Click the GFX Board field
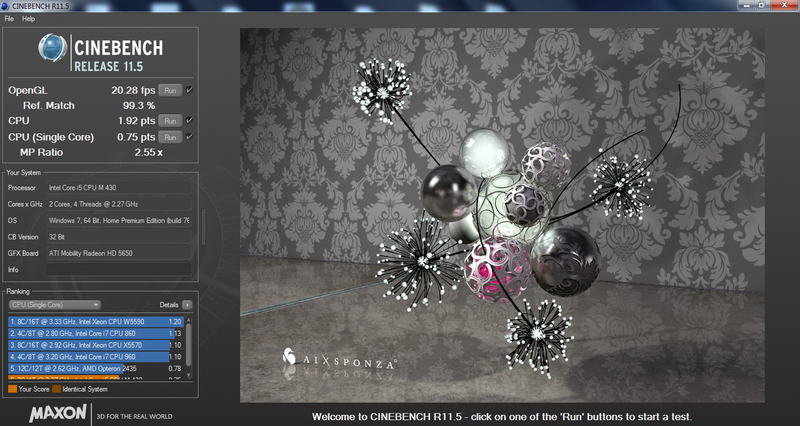Viewport: 800px width, 426px height. 119,253
